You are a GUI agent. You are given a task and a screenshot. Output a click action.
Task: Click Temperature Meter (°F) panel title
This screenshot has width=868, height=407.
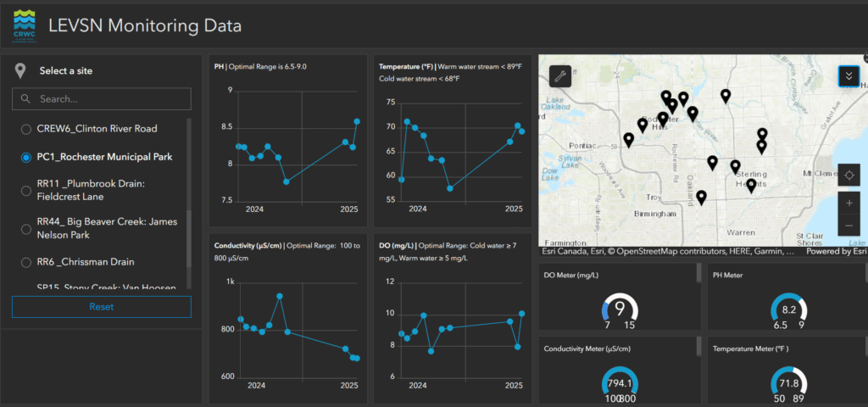coord(751,348)
